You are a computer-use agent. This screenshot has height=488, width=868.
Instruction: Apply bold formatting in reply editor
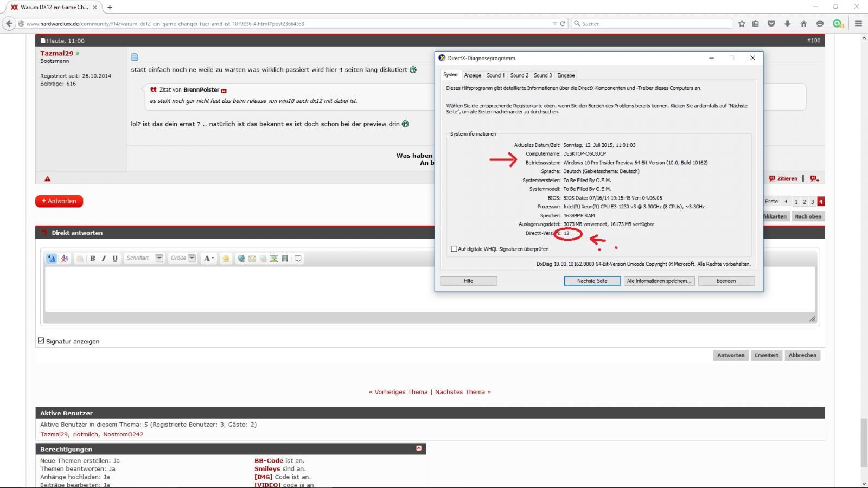click(x=93, y=259)
